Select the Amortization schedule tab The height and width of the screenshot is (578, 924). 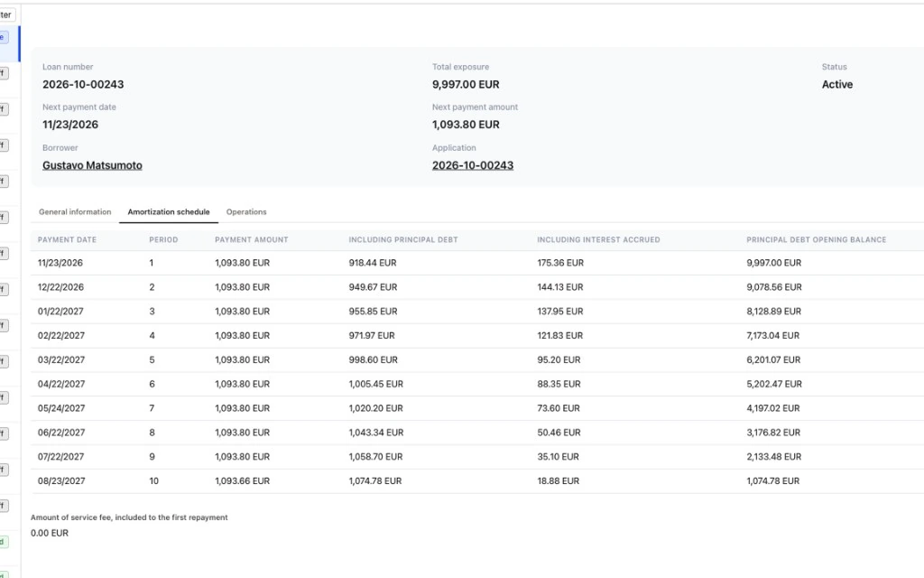click(169, 211)
